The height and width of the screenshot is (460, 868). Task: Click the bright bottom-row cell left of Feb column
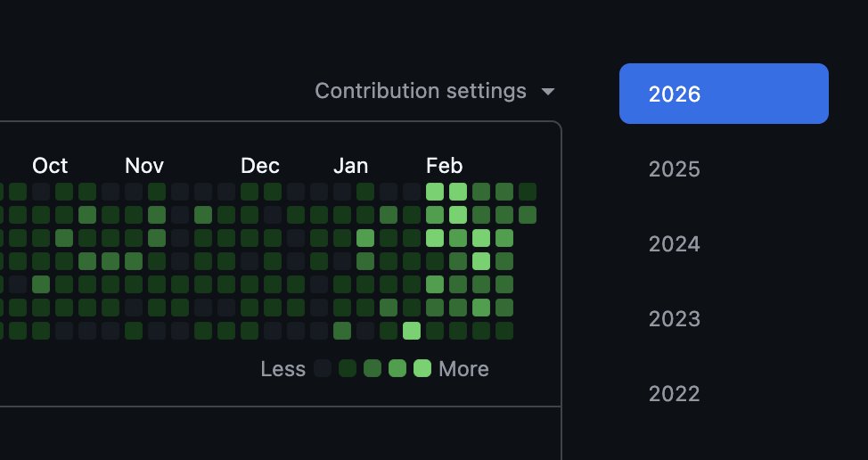(412, 331)
